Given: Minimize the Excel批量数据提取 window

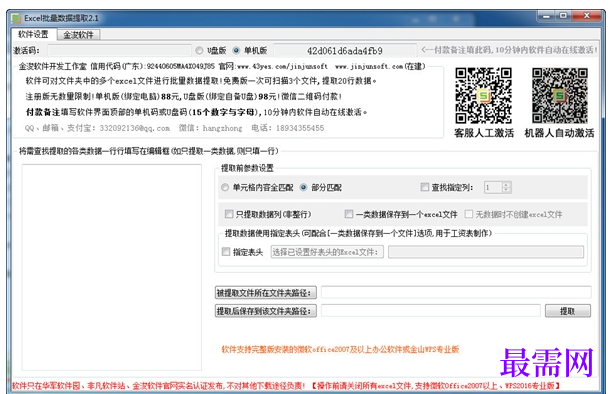Looking at the screenshot, I should coord(546,16).
